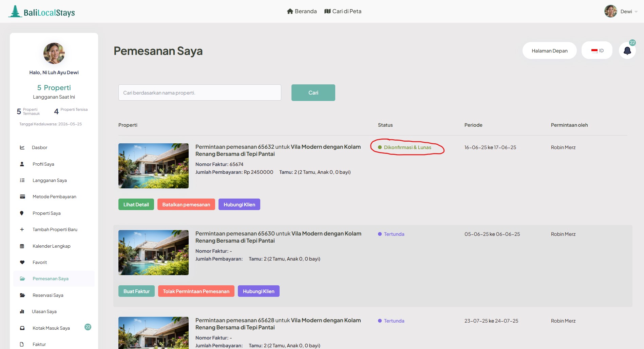644x349 pixels.
Task: Click Buat Faktur for booking 65630
Action: tap(136, 291)
